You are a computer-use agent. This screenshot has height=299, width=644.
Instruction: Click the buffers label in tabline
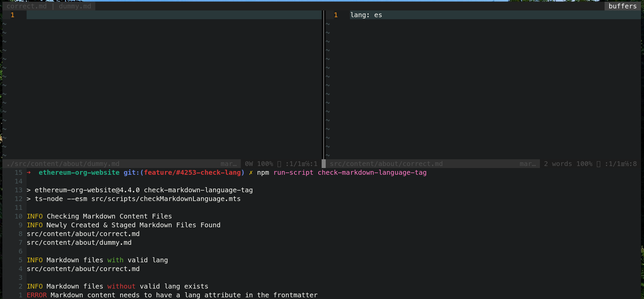[x=622, y=6]
